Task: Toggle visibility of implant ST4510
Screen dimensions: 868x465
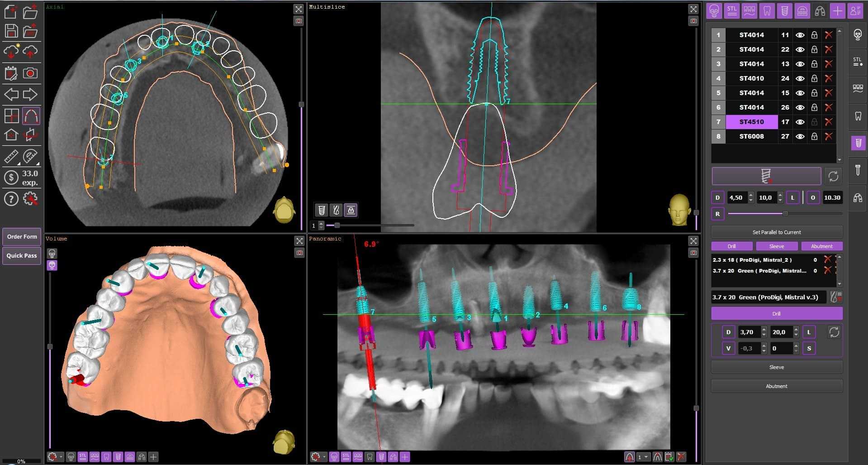Action: tap(800, 122)
